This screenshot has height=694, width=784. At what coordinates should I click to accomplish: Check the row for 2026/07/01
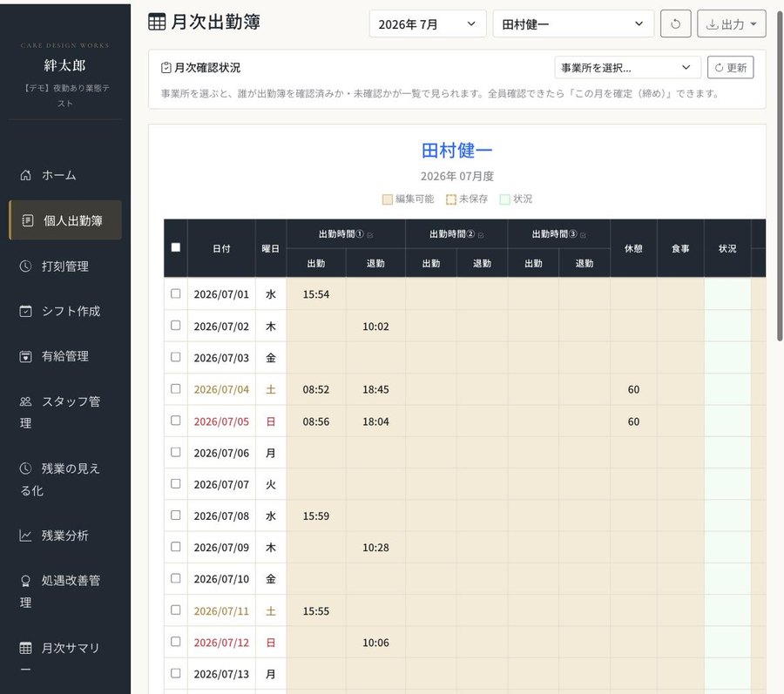[x=175, y=293]
